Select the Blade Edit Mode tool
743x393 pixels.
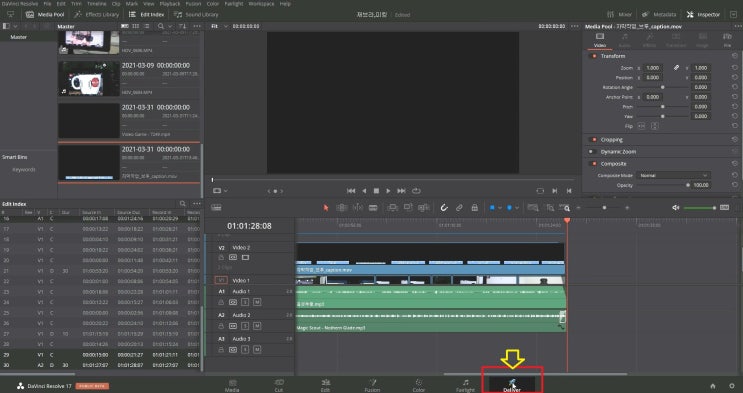pos(373,208)
